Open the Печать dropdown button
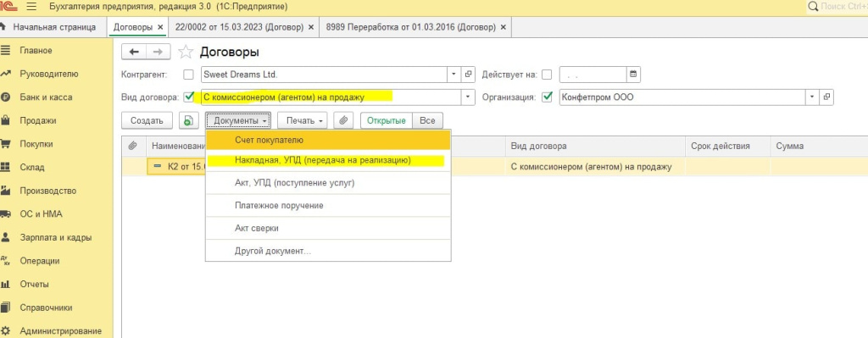Viewport: 868px width, 338px height. point(303,120)
